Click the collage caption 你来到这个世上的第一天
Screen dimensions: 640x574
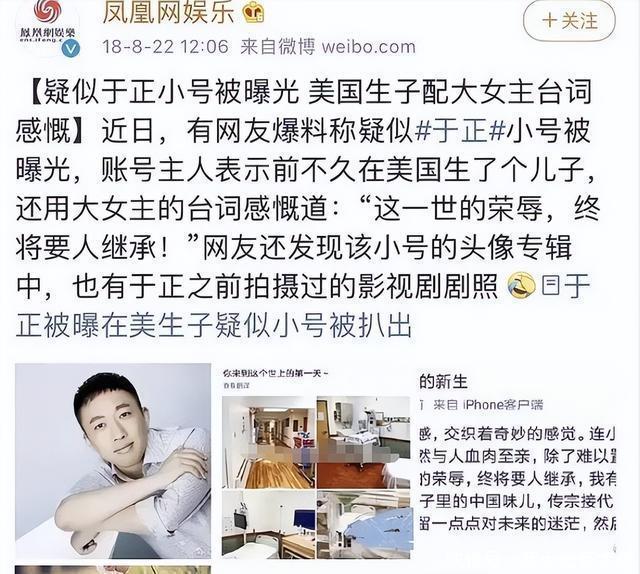(274, 373)
